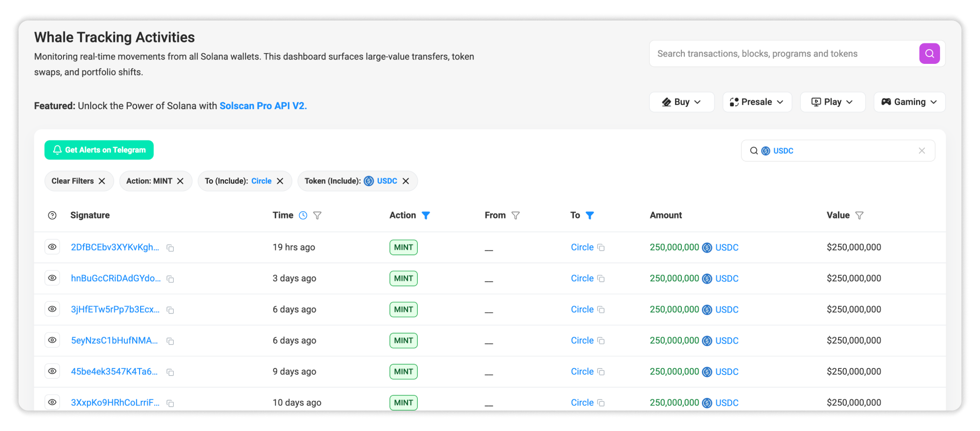Open the From column filter funnel
The width and height of the screenshot is (980, 431).
point(515,215)
